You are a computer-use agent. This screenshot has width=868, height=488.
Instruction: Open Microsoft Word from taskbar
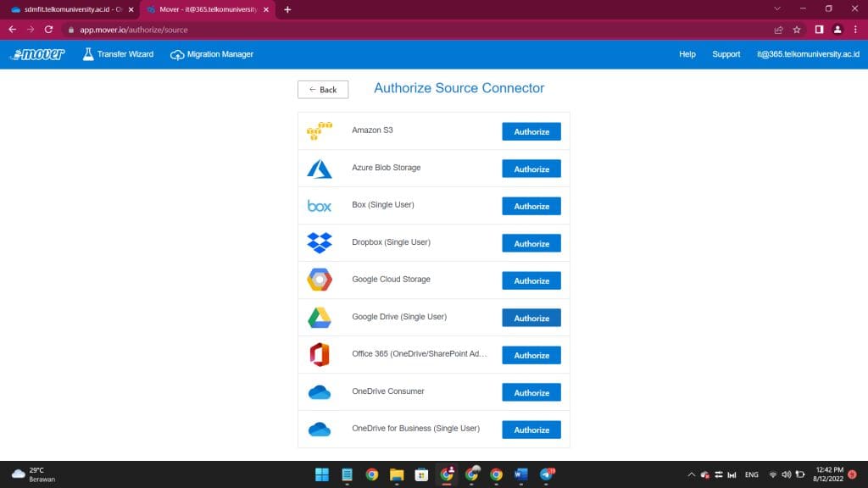[x=521, y=474]
